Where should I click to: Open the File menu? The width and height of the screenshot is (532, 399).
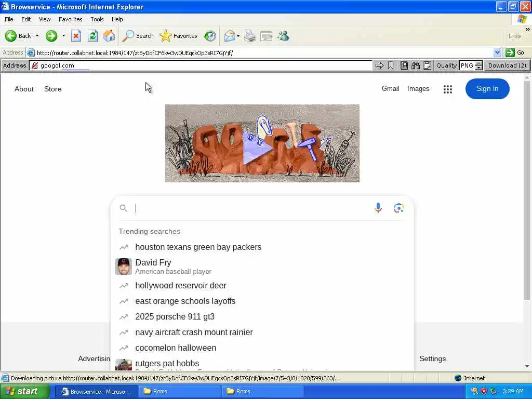pyautogui.click(x=9, y=19)
